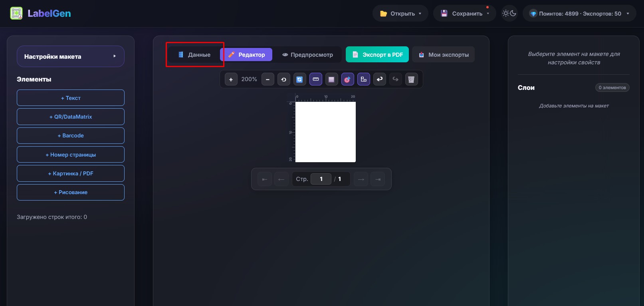644x306 pixels.
Task: Go to the next page arrow
Action: click(361, 179)
